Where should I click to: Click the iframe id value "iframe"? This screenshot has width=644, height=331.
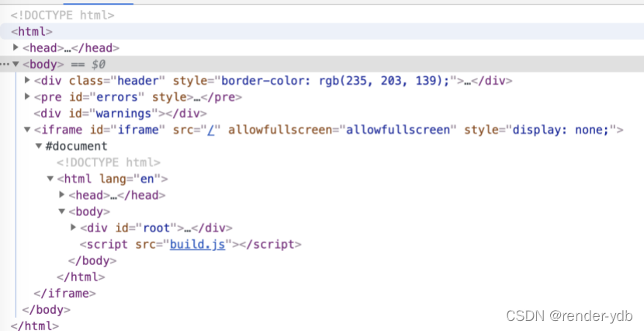[138, 130]
